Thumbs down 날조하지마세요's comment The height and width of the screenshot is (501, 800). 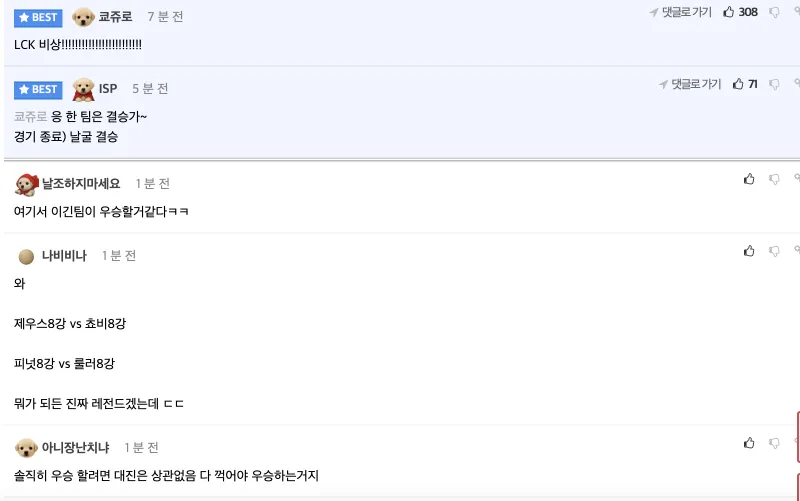coord(774,179)
